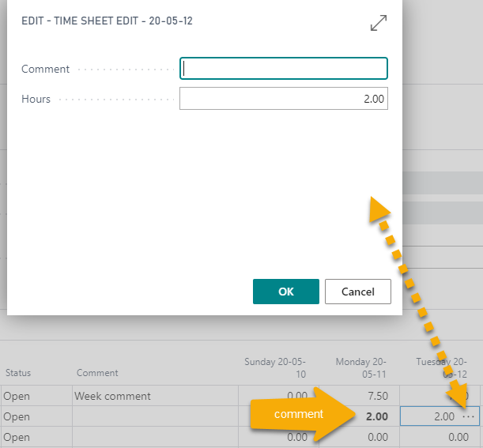
Task: Expand the Time Sheet Edit dialog to full size
Action: tap(379, 24)
